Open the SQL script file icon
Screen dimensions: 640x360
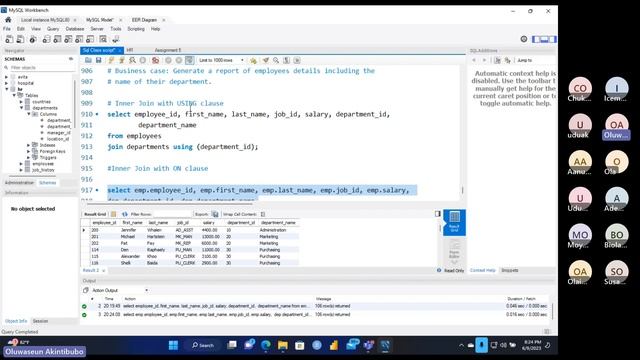88,60
